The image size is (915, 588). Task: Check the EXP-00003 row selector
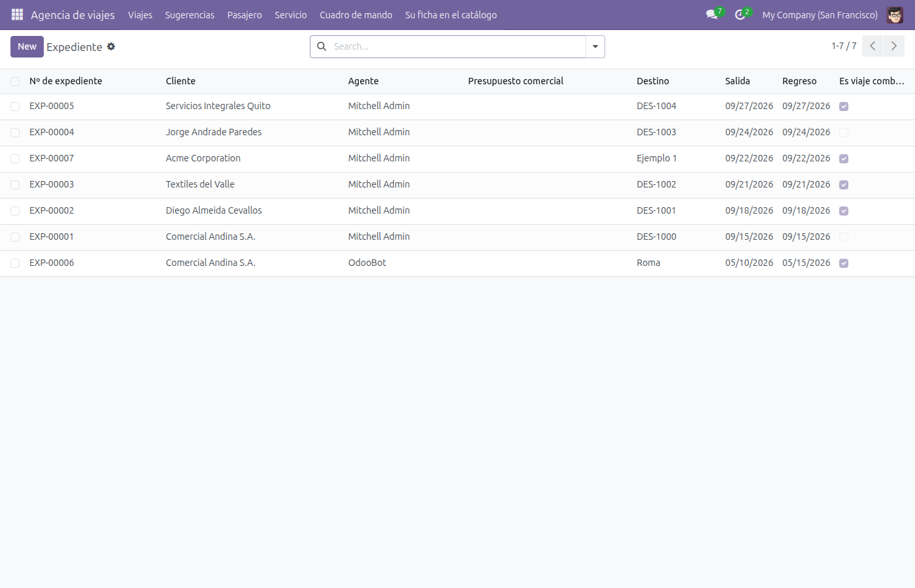15,185
